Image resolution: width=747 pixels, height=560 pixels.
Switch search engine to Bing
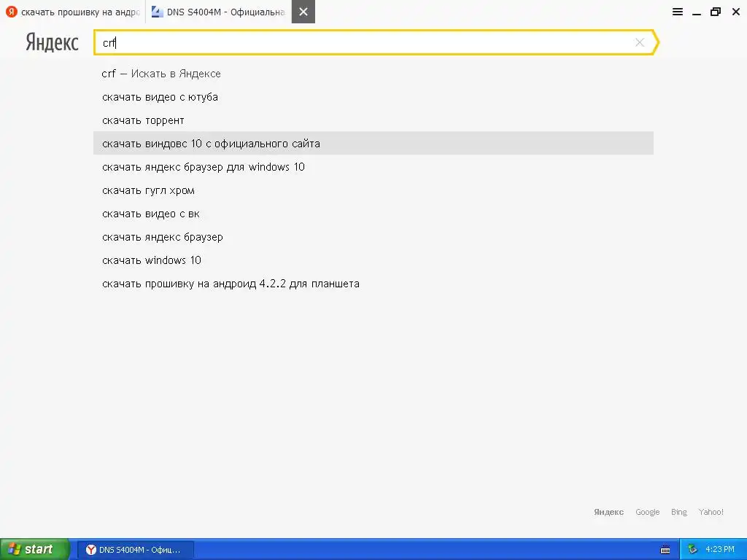pyautogui.click(x=679, y=512)
